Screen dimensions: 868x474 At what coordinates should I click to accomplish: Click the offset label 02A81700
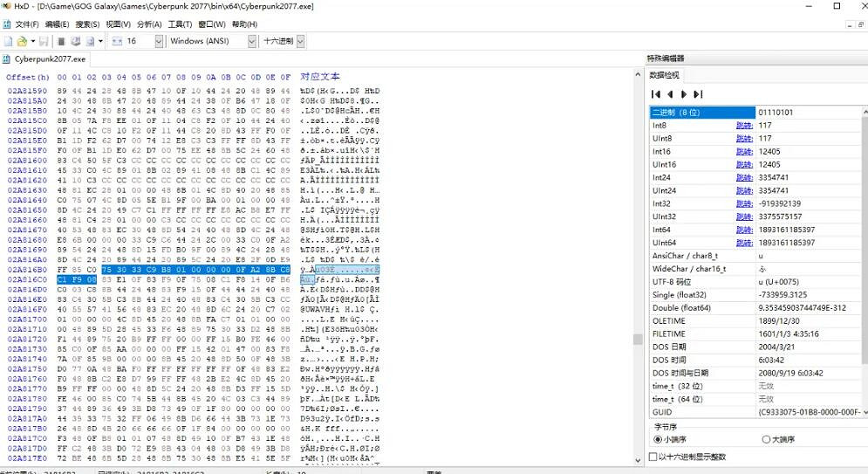(x=27, y=319)
